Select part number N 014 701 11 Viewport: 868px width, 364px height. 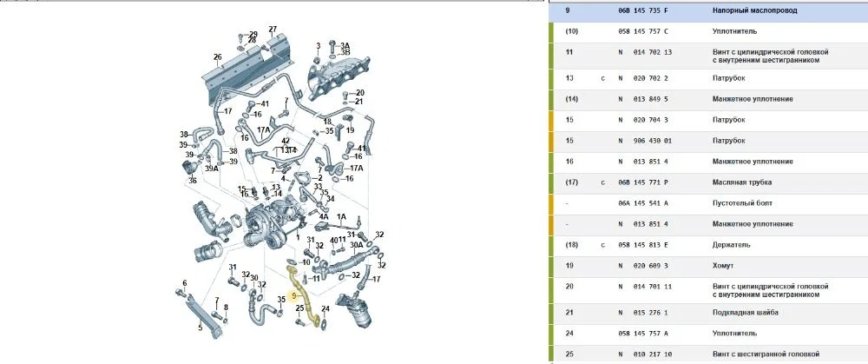(645, 287)
